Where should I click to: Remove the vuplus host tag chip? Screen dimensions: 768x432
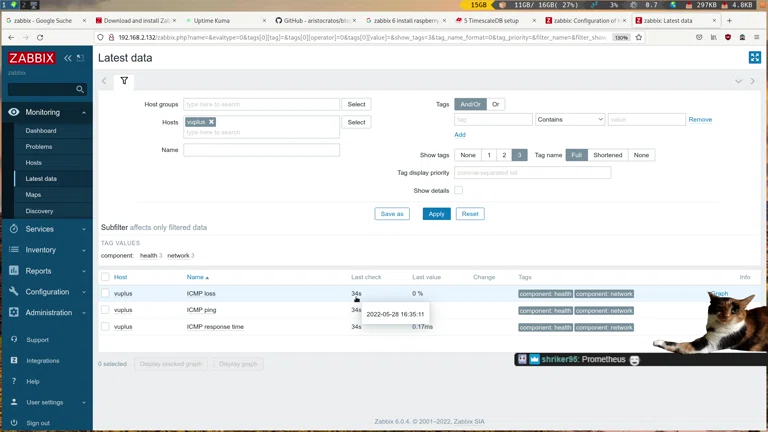[x=211, y=122]
